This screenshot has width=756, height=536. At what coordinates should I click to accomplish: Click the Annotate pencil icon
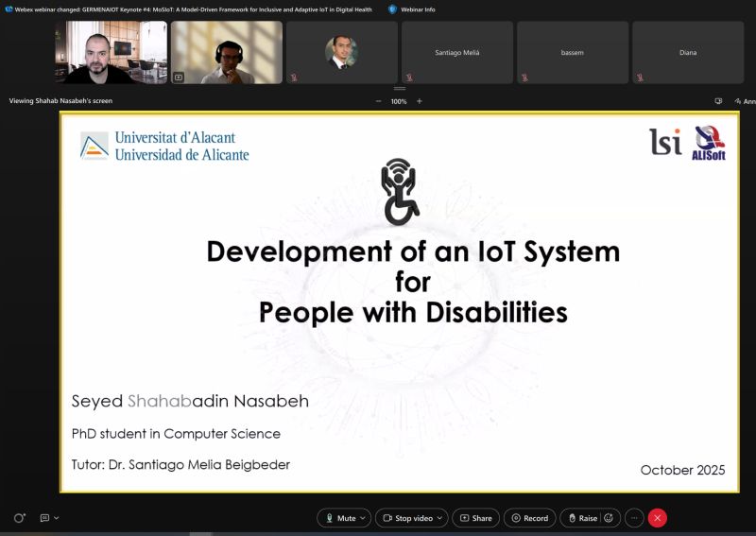(x=738, y=101)
